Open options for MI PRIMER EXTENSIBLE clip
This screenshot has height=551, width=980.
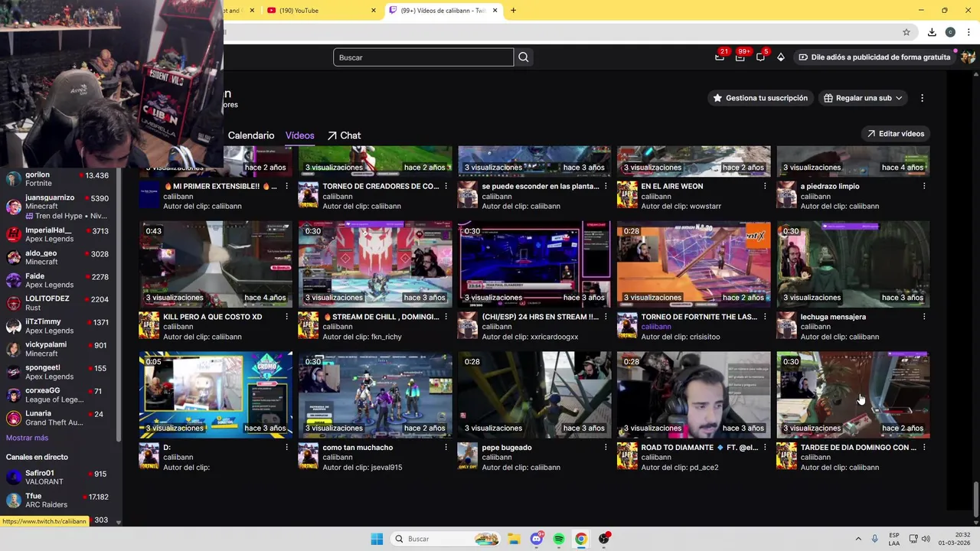pyautogui.click(x=287, y=186)
